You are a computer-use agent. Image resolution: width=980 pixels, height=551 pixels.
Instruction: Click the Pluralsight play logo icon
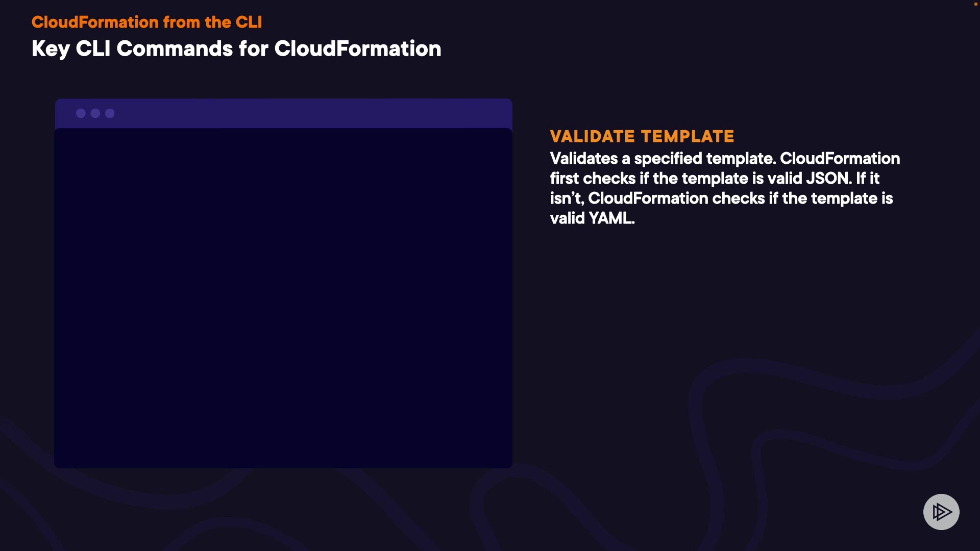pos(941,512)
